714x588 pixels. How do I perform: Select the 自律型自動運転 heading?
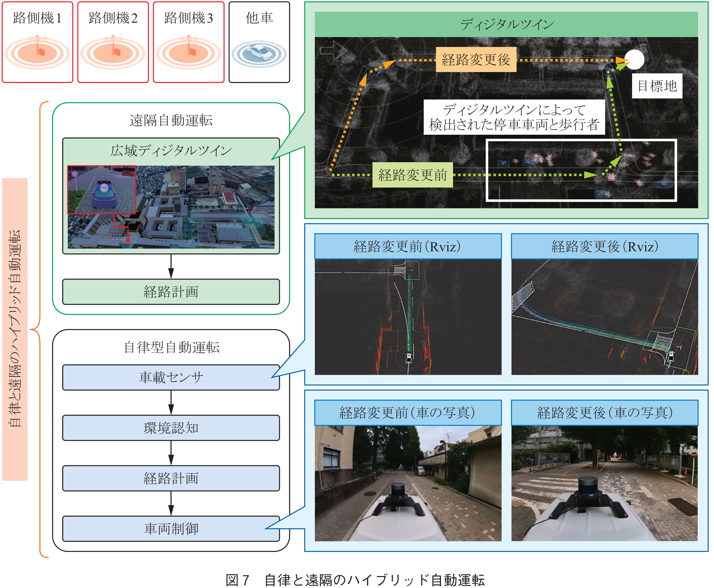[172, 348]
